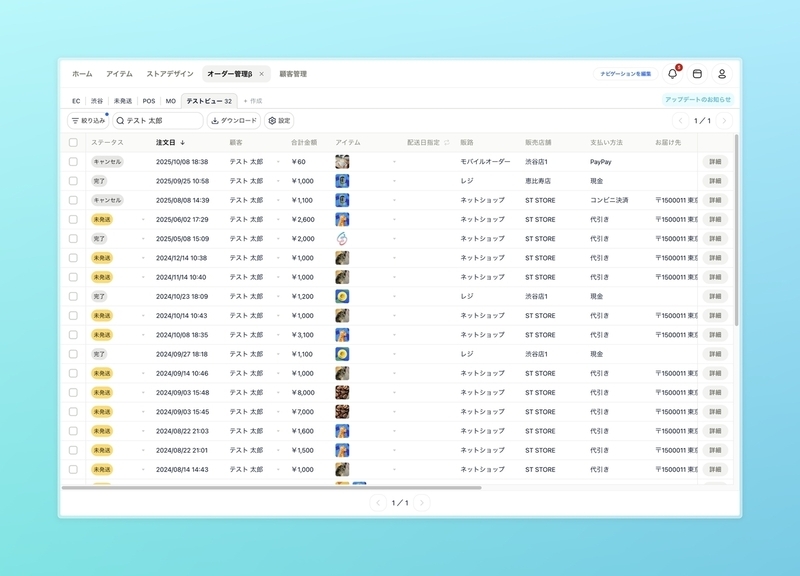Check the 2025/09/25 10:58 order row
800x576 pixels.
73,181
